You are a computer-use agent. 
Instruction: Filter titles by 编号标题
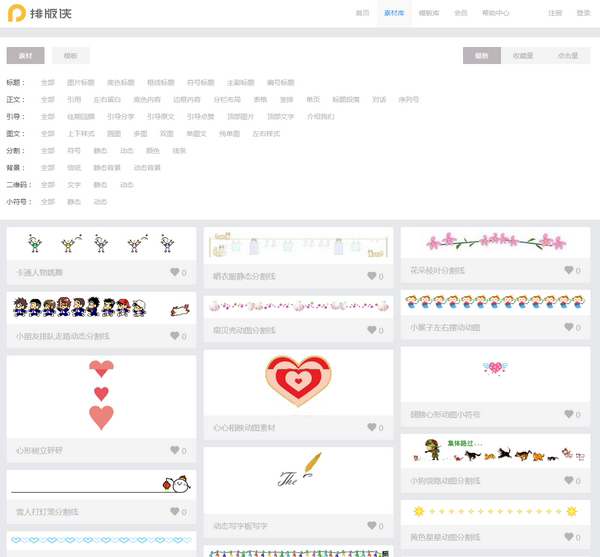[x=280, y=82]
